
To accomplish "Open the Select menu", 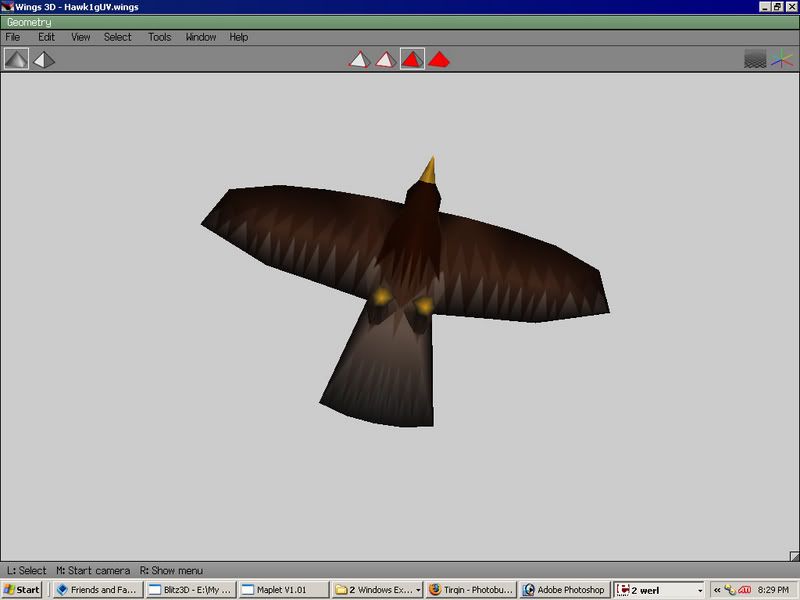I will (117, 37).
